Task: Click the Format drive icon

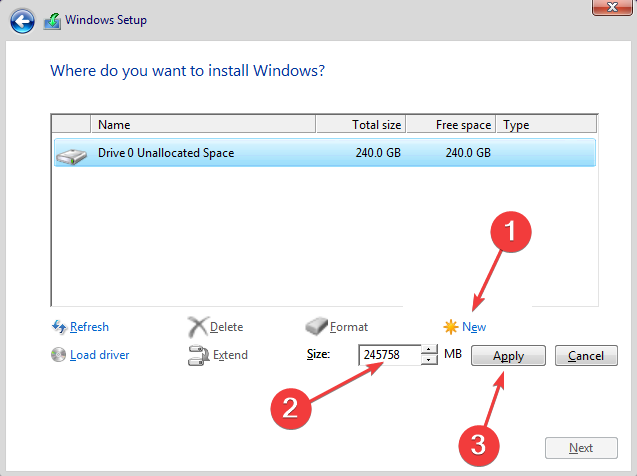Action: 316,326
